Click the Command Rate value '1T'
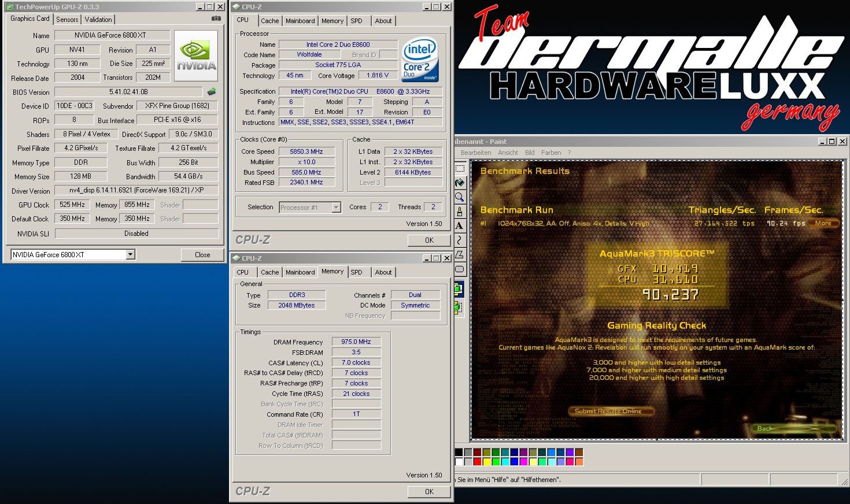Viewport: 850px width, 504px height. click(356, 414)
